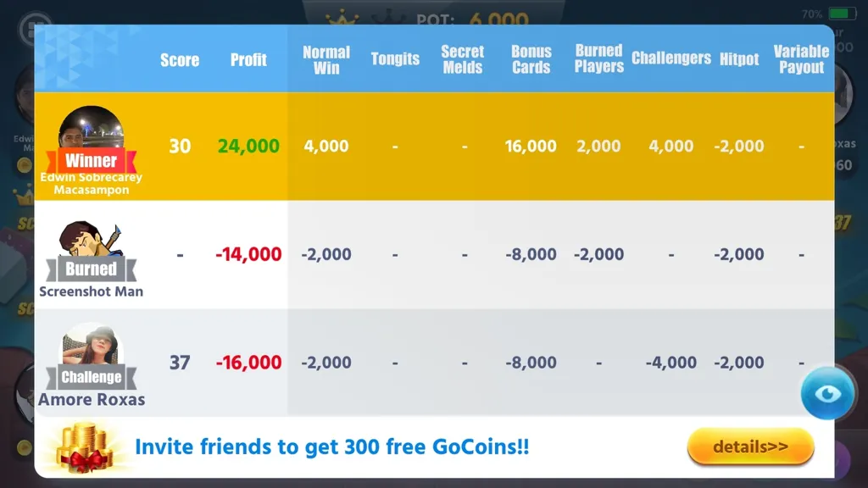Click winner's 24,000 profit value
The height and width of the screenshot is (488, 868).
(248, 146)
